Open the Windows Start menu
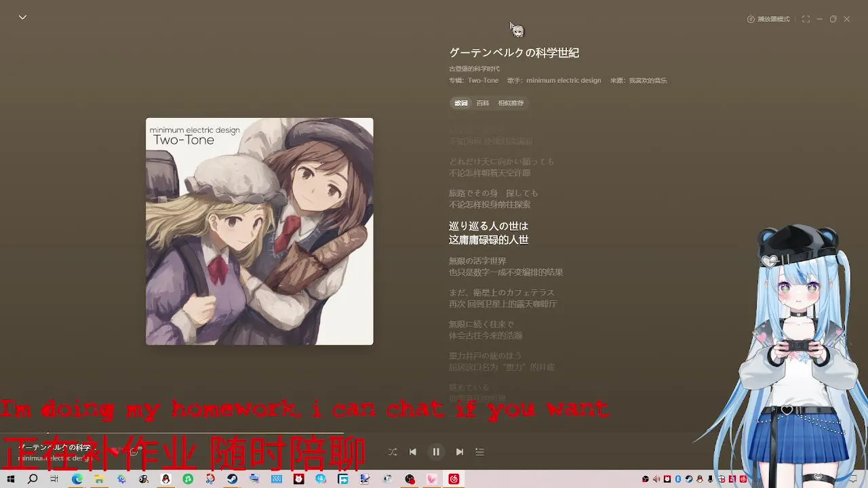The height and width of the screenshot is (488, 868). click(10, 479)
